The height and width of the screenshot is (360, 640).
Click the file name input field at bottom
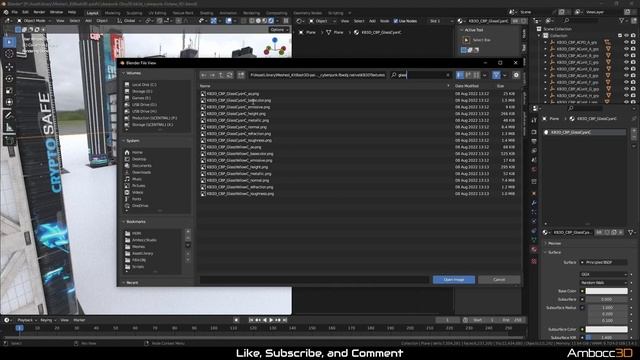click(x=314, y=280)
